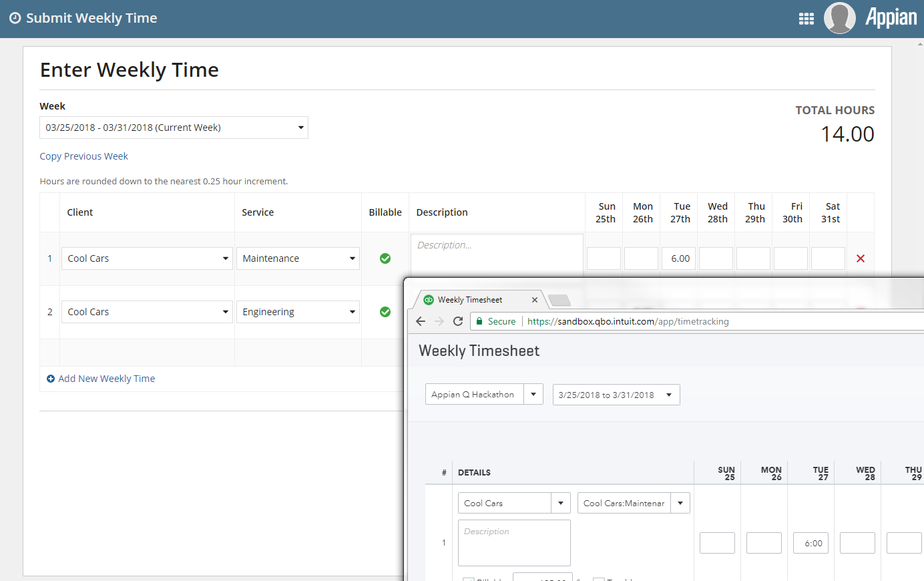Click the TOTAL HOURS value 14.00

[x=847, y=134]
